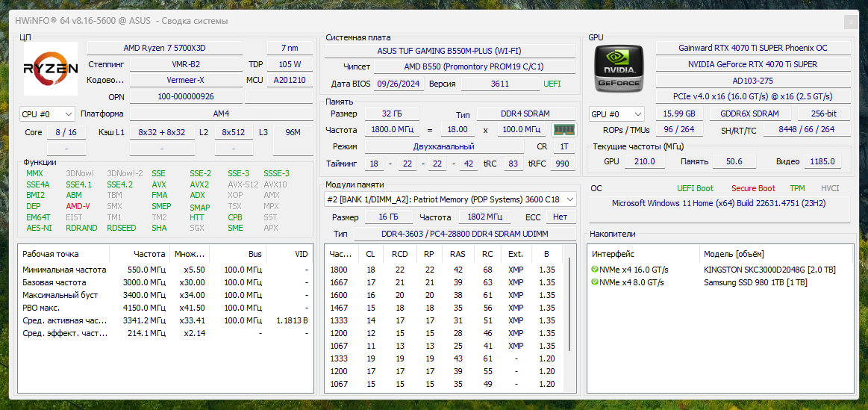The height and width of the screenshot is (410, 868).
Task: Open the CPU #0 selector dropdown
Action: pyautogui.click(x=47, y=114)
